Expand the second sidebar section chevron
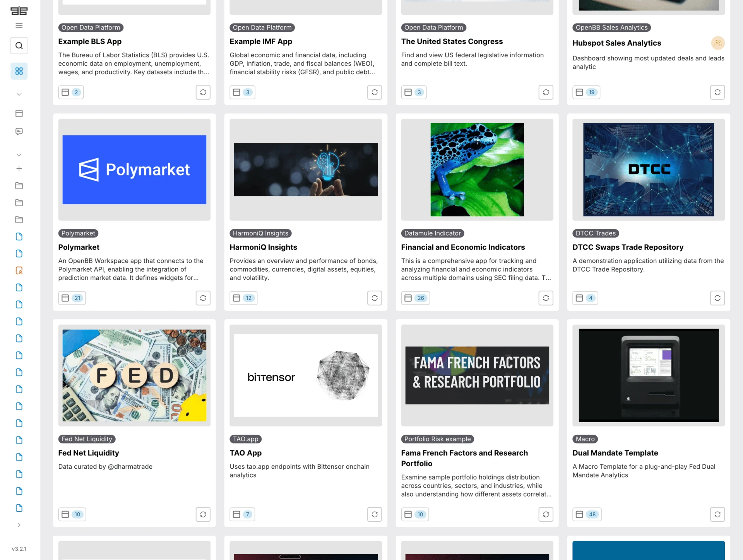This screenshot has width=743, height=560. click(x=19, y=154)
